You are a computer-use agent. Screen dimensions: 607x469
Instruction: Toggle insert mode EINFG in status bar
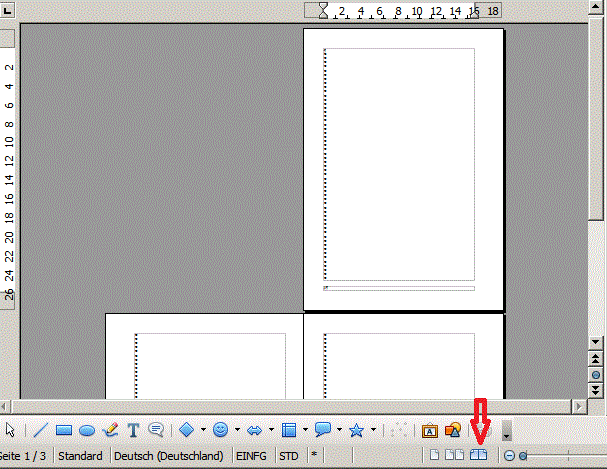tap(254, 456)
